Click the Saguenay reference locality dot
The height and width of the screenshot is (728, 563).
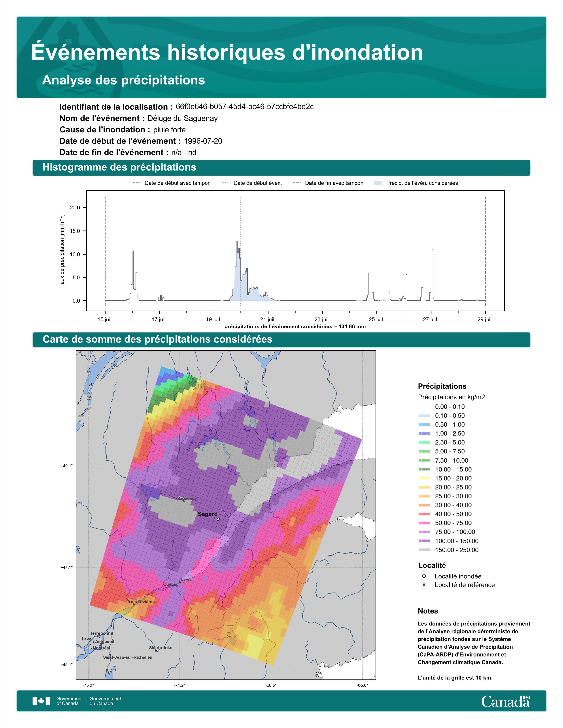point(184,501)
